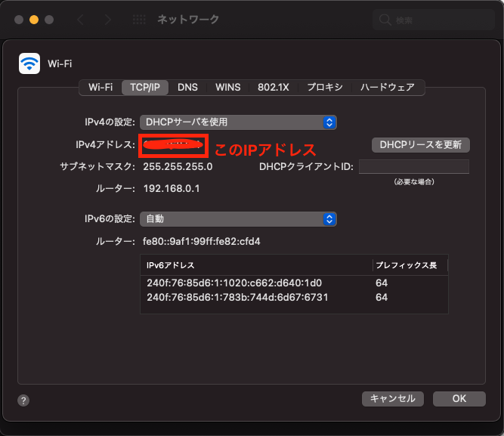Select IPv6 row 240f:76:85d6:1:1020:c662:d640:1d0
504x436 pixels.
pos(294,283)
